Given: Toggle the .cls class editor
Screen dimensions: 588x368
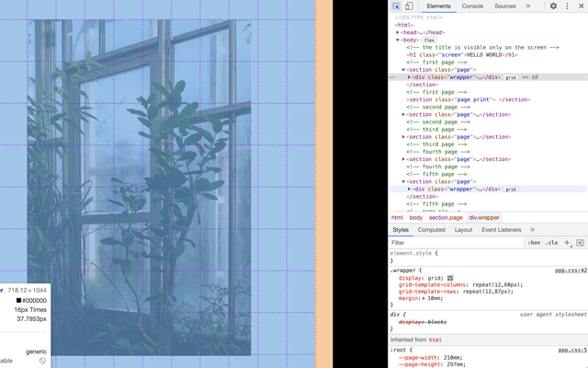Looking at the screenshot, I should [x=551, y=243].
